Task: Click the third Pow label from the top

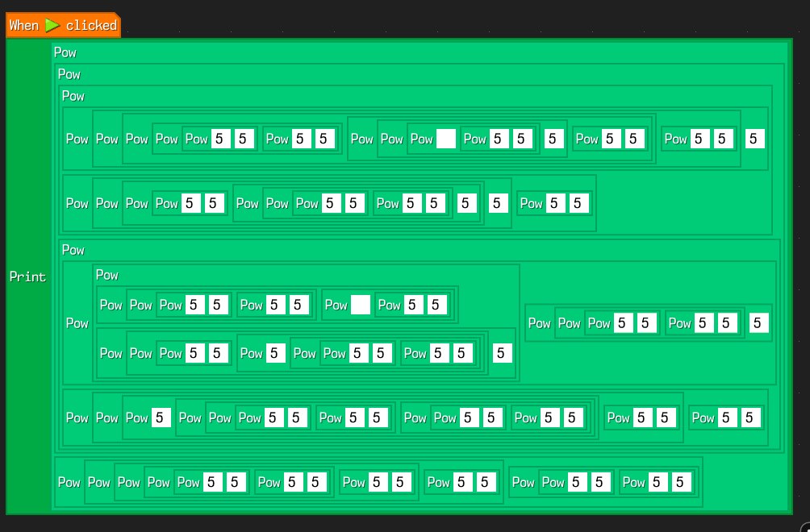Action: click(x=73, y=96)
